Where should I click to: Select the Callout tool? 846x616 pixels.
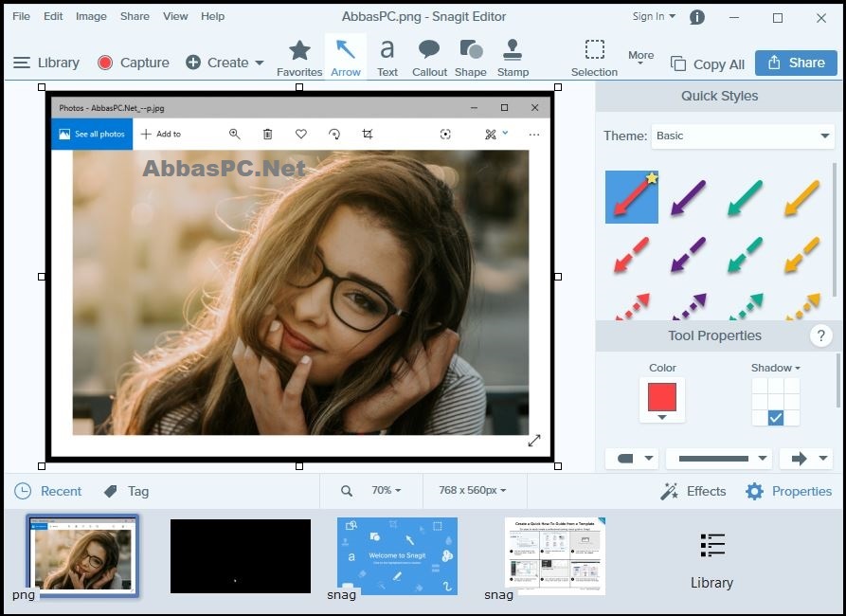[x=429, y=58]
